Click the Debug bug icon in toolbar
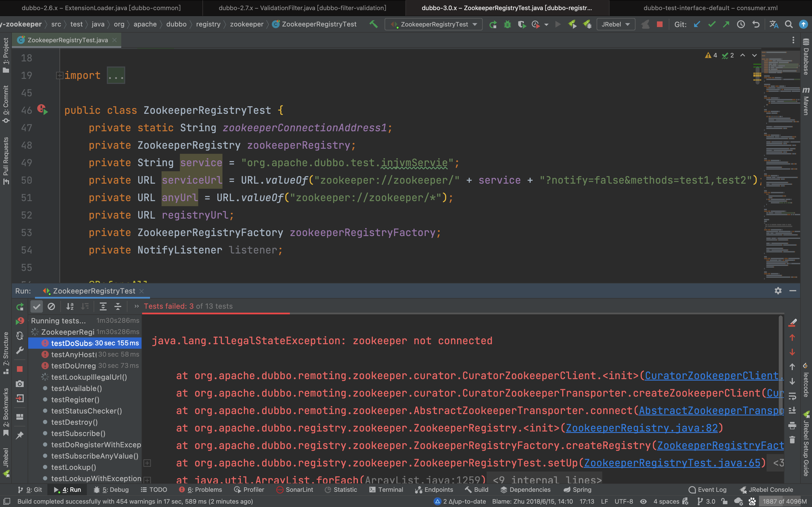Viewport: 812px width, 507px height. (x=507, y=24)
